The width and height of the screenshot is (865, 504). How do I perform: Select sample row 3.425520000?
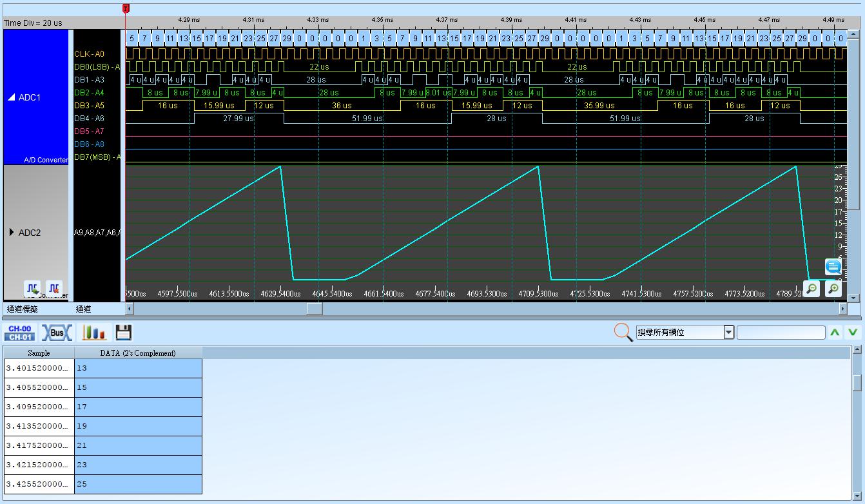pyautogui.click(x=39, y=484)
